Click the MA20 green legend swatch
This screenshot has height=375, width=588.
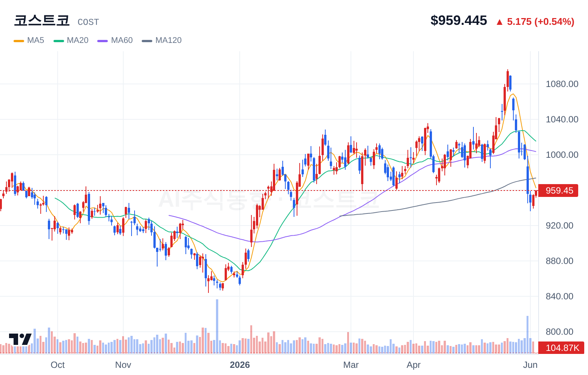(59, 41)
